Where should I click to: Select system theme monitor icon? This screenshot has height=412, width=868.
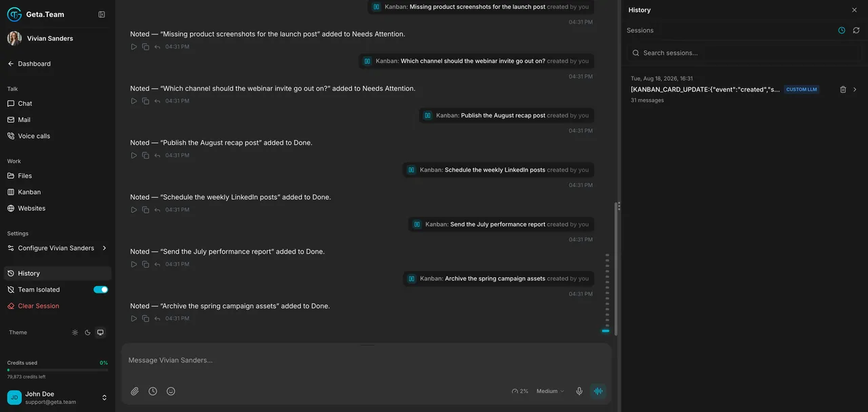(x=100, y=333)
